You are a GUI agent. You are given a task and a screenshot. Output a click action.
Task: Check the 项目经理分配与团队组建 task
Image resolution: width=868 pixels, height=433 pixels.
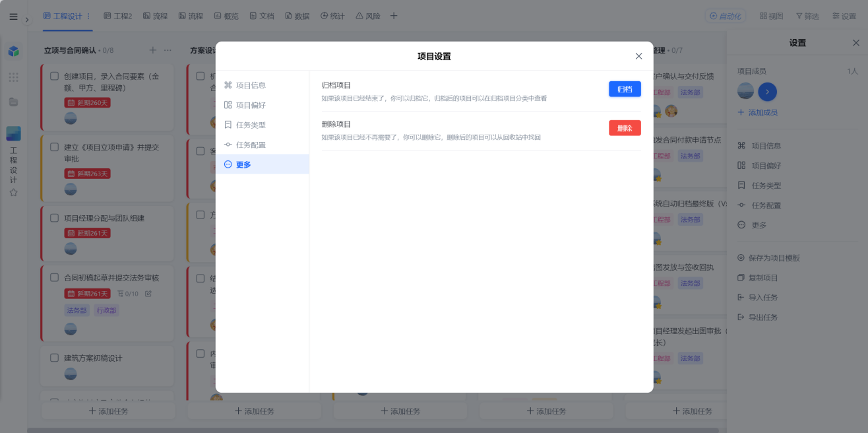55,218
